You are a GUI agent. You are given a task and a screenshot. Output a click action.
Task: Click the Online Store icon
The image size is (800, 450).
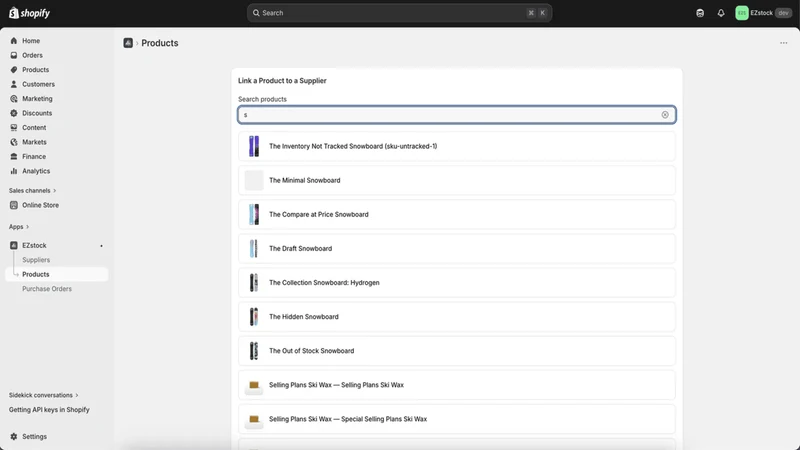coord(14,205)
